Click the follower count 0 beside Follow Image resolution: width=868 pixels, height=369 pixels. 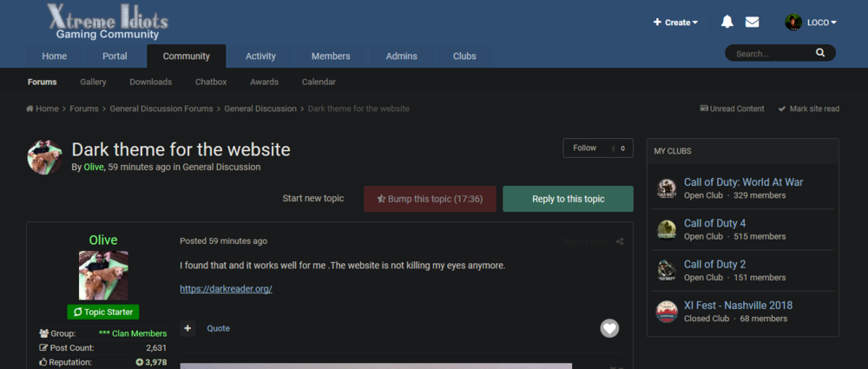click(x=622, y=148)
